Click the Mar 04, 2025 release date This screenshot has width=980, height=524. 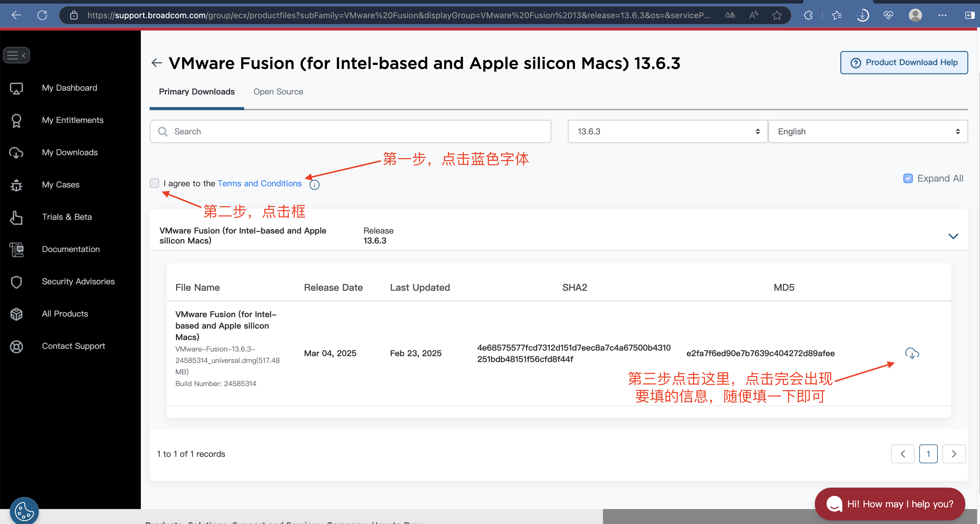[330, 354]
